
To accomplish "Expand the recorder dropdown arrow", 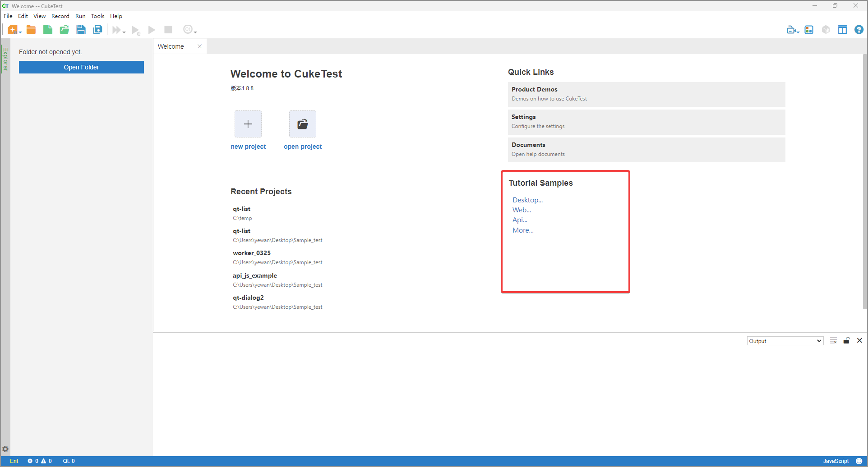I will (x=798, y=32).
